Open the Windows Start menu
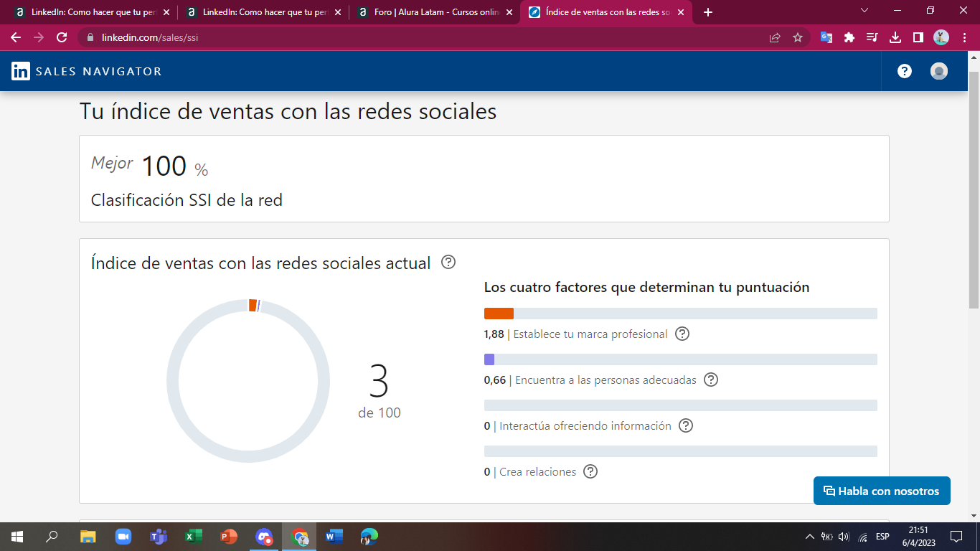This screenshot has width=980, height=551. click(x=17, y=537)
